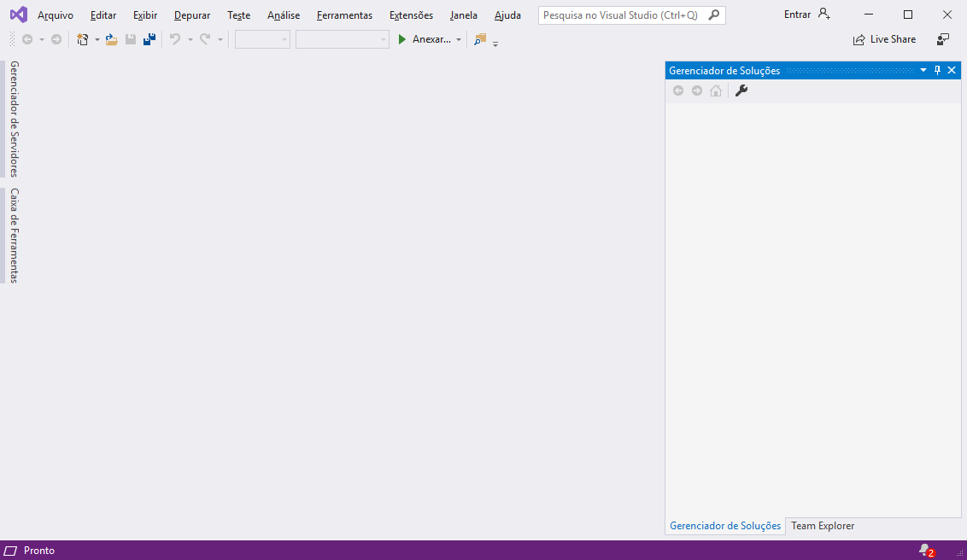The width and height of the screenshot is (967, 560).
Task: Open the Janela menu
Action: point(464,15)
